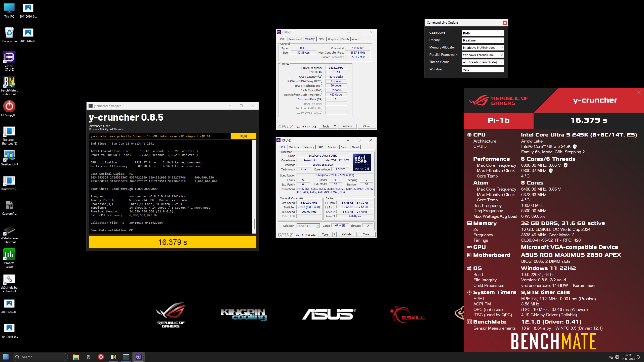The height and width of the screenshot is (362, 644).
Task: Open OCSnap desktop icon
Action: click(9, 109)
